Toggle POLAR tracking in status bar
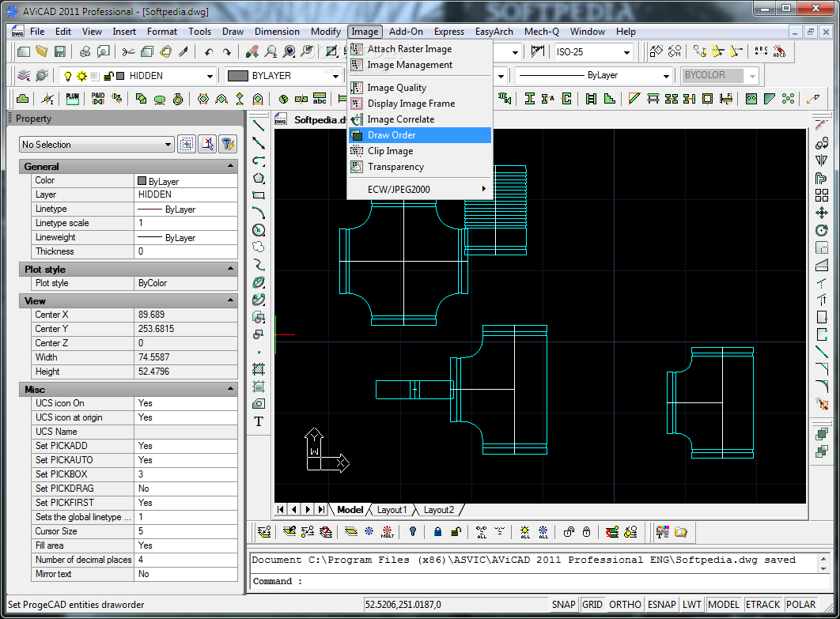 click(801, 605)
